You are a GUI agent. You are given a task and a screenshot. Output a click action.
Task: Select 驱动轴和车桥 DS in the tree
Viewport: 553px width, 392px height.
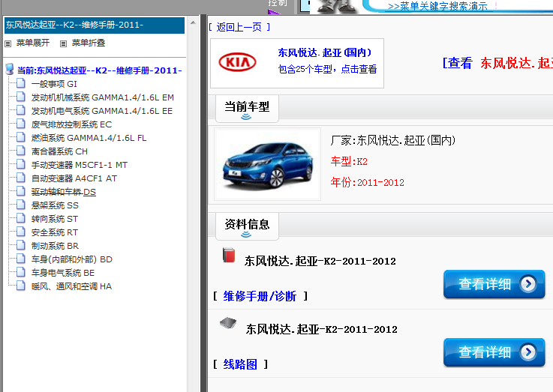(x=63, y=192)
